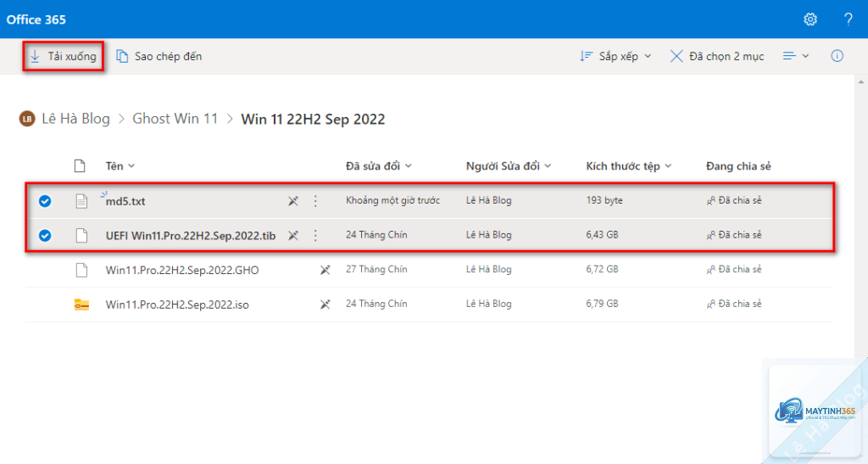The image size is (868, 464).
Task: Click the Win11 GHO file icon
Action: point(81,271)
